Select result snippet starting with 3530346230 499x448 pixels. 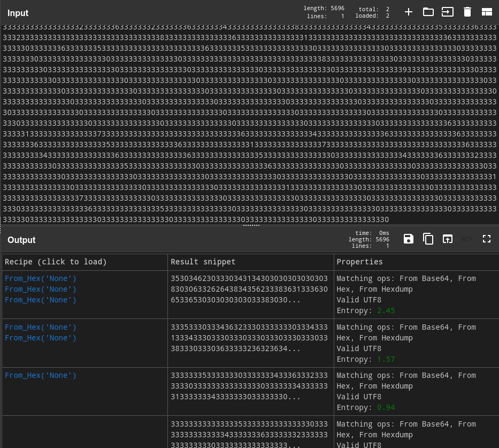pos(249,289)
